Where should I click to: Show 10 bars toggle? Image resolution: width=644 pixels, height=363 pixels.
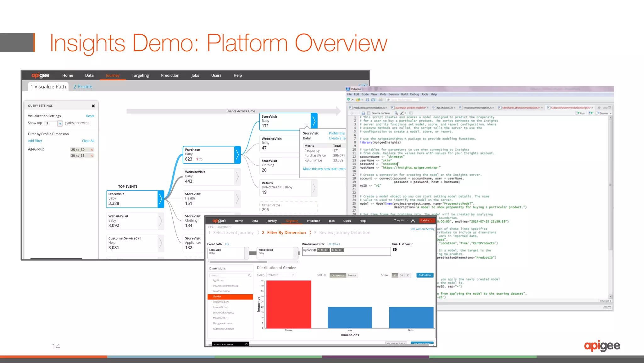coord(395,275)
